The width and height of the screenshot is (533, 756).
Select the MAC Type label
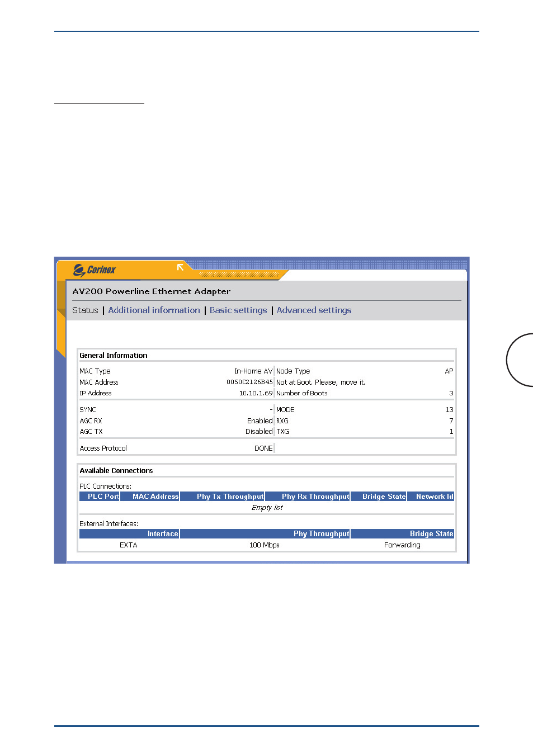(95, 371)
